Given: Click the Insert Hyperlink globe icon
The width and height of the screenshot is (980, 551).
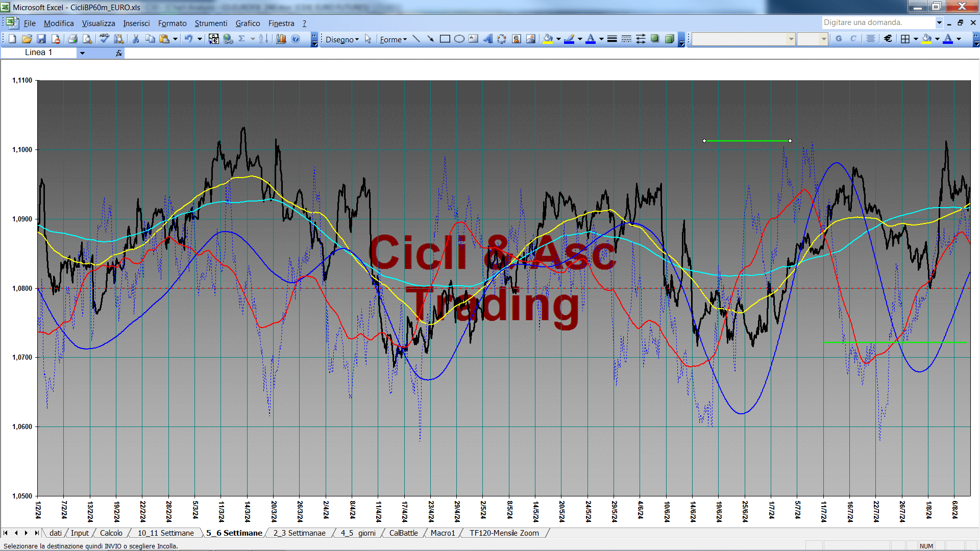Looking at the screenshot, I should click(x=228, y=39).
